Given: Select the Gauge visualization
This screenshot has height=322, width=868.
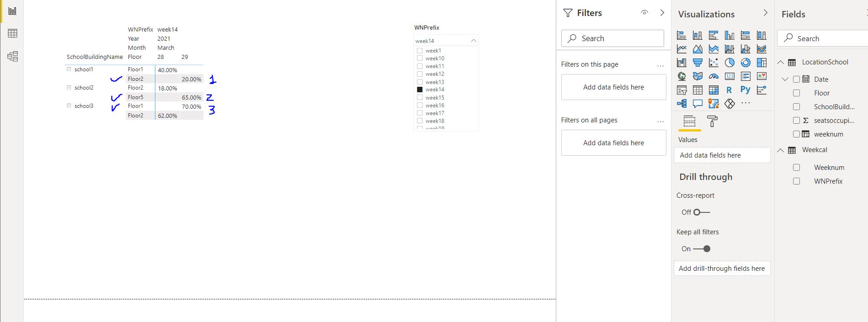Looking at the screenshot, I should pyautogui.click(x=714, y=76).
